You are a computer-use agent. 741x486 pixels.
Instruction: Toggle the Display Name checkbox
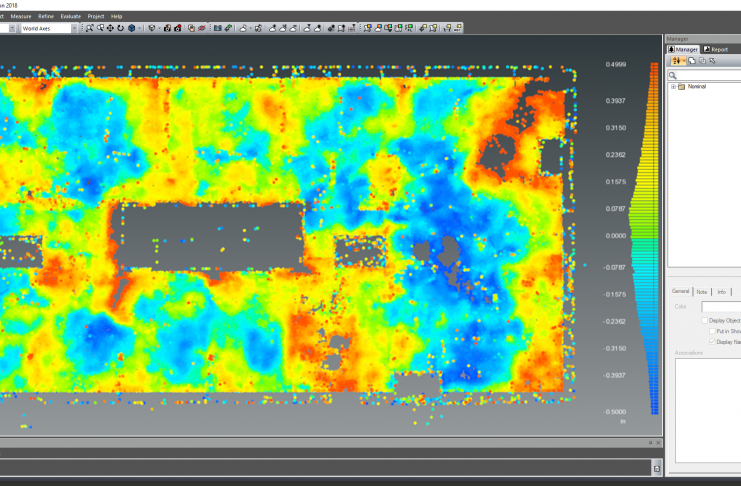[x=710, y=342]
